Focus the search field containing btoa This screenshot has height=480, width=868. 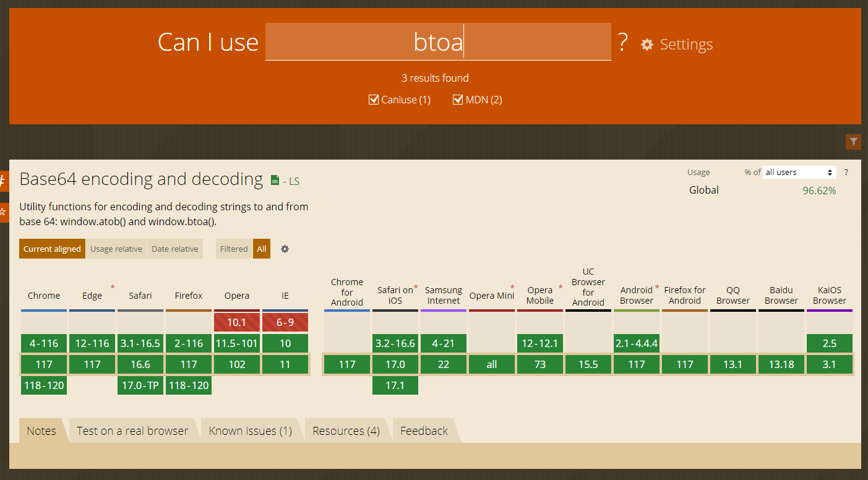coord(438,42)
